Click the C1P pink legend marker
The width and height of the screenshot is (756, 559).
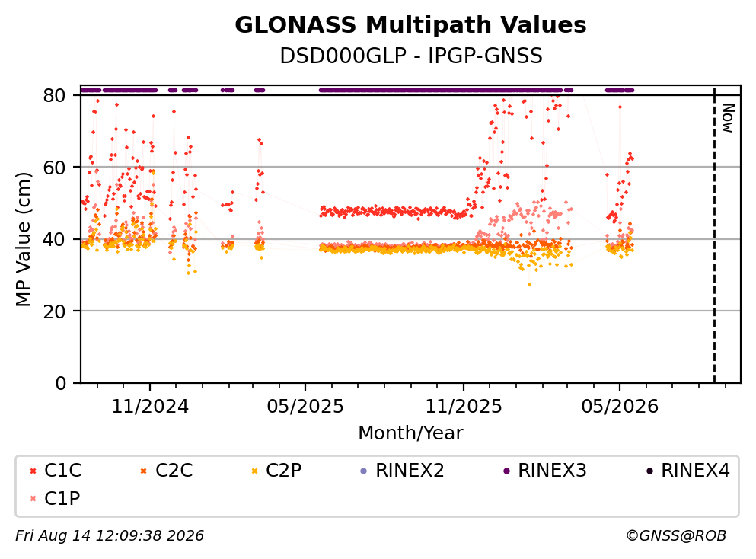[x=33, y=499]
